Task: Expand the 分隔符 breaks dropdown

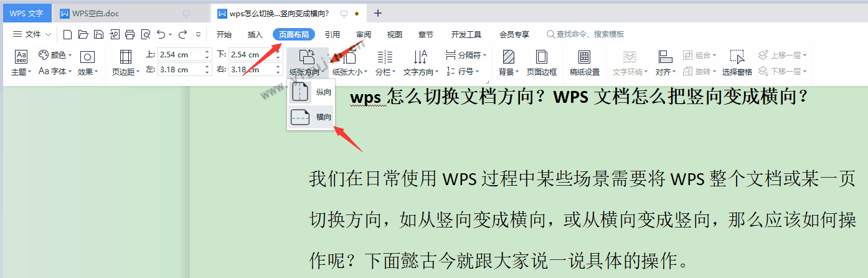Action: pyautogui.click(x=484, y=55)
